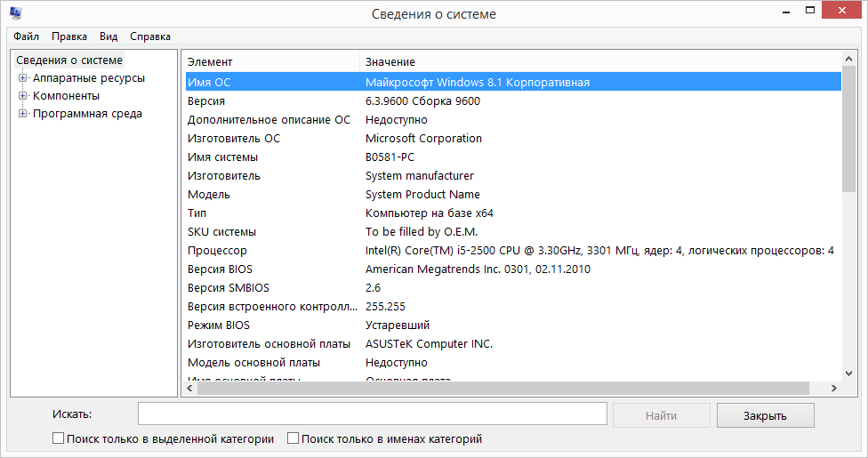This screenshot has height=458, width=868.
Task: Select the Режим BIOS row
Action: click(513, 325)
